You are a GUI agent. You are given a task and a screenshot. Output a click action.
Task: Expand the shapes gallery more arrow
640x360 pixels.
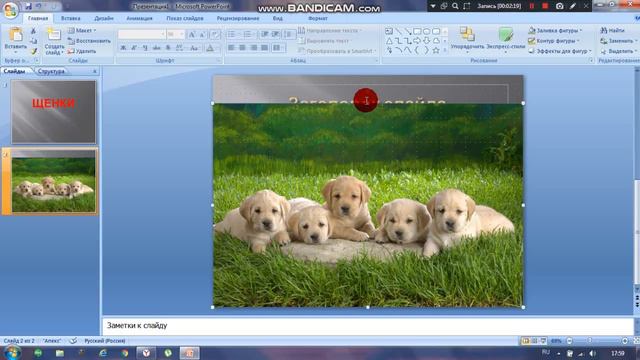point(445,50)
